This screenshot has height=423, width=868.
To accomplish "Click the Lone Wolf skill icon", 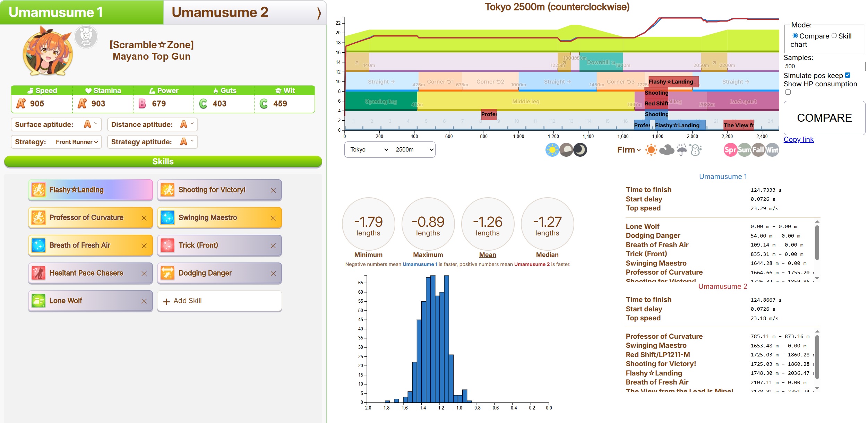I will coord(38,301).
